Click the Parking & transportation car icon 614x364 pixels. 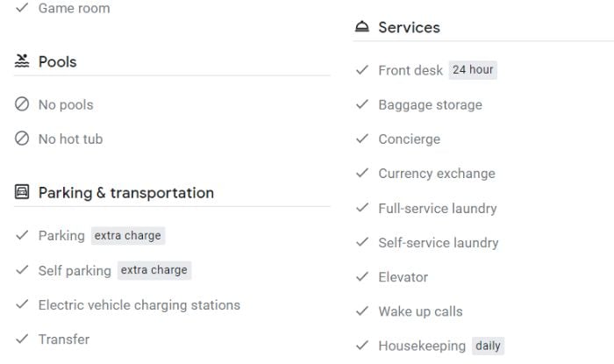click(22, 192)
